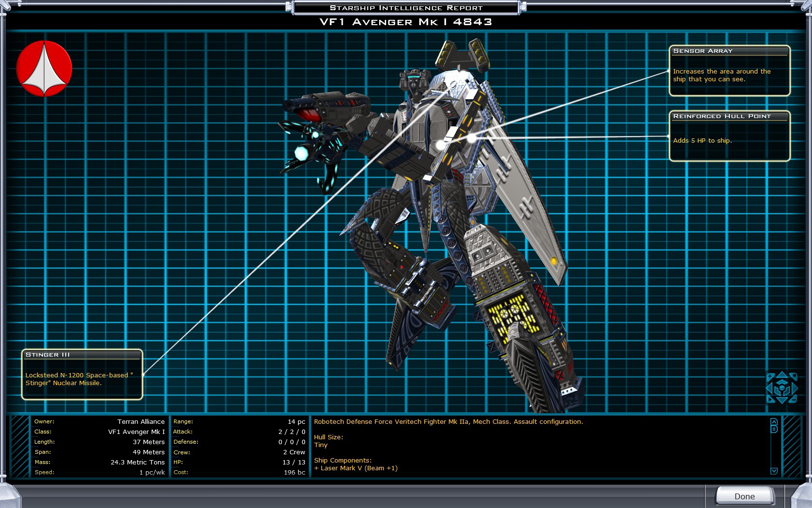Rotate the ship right with the right triangle icon

[x=795, y=388]
